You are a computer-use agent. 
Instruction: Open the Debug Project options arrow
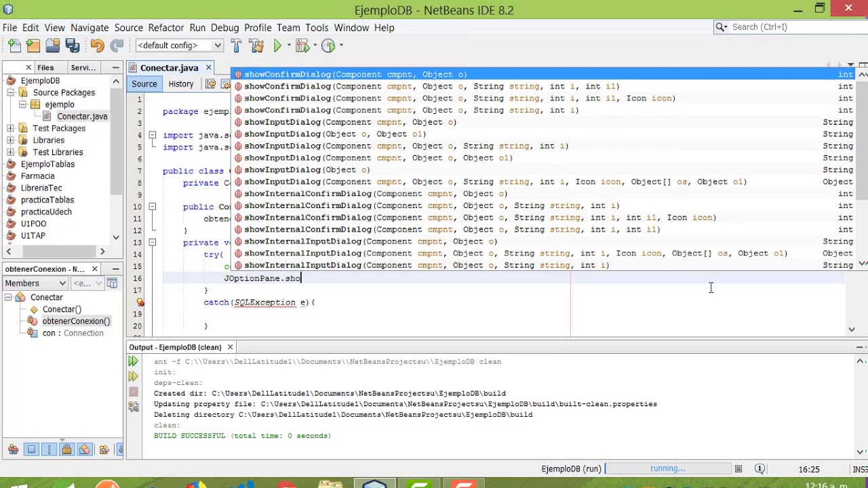(x=315, y=45)
